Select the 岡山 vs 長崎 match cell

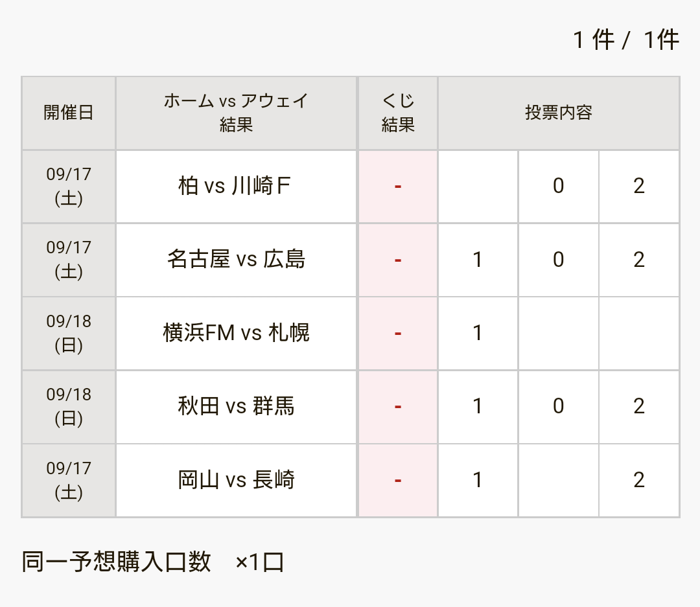[236, 481]
